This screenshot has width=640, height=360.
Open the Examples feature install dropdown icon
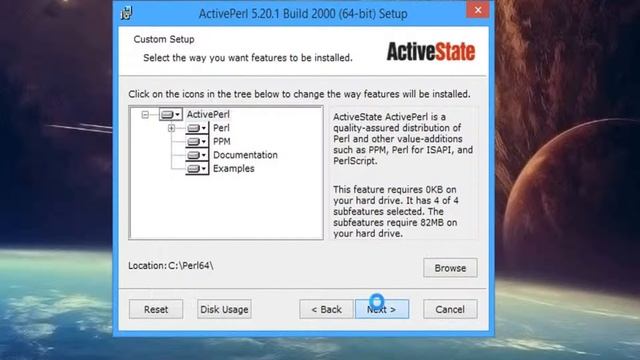197,169
